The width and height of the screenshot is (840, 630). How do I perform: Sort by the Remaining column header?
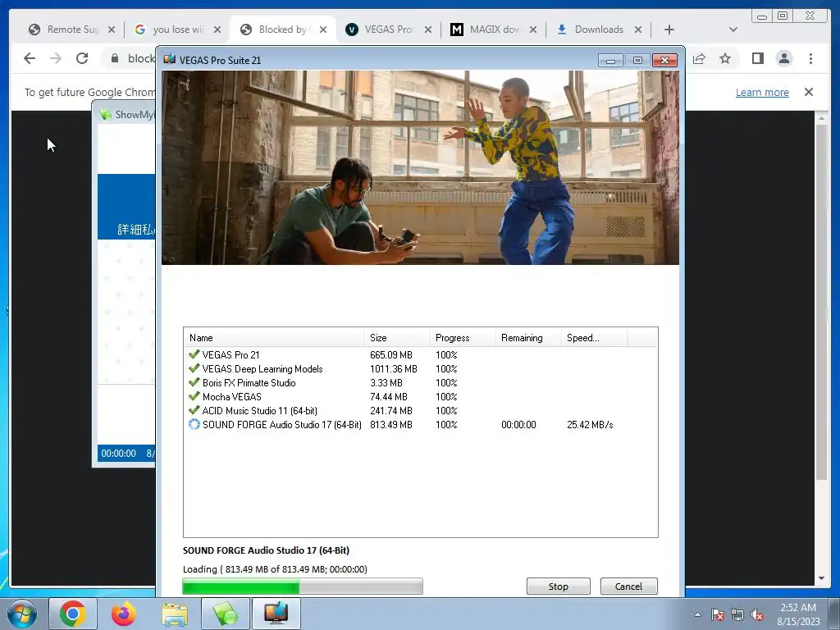[528, 337]
